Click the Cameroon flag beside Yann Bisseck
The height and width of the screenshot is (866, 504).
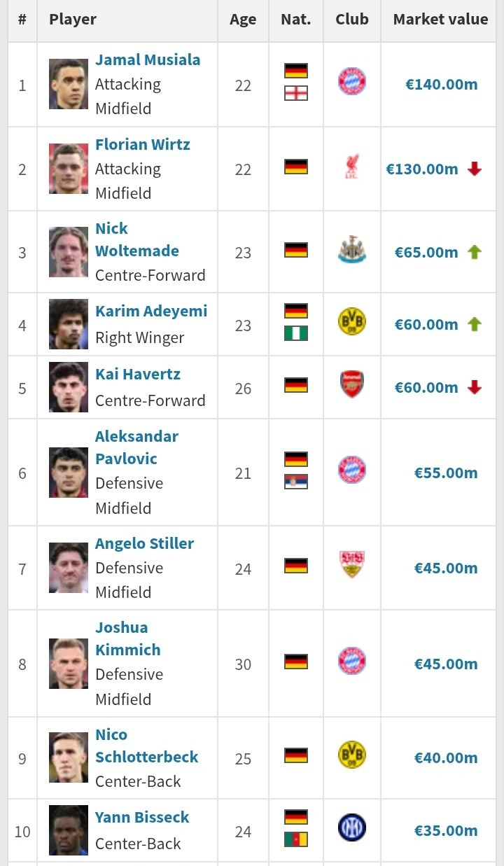(x=296, y=839)
